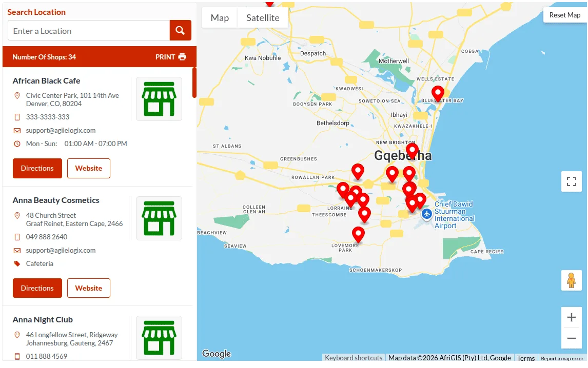This screenshot has width=588, height=368.
Task: Switch to Map view tab
Action: coord(220,17)
